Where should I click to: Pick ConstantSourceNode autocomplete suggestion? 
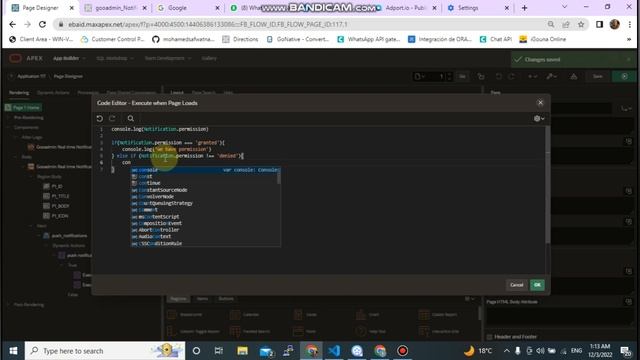click(204, 190)
